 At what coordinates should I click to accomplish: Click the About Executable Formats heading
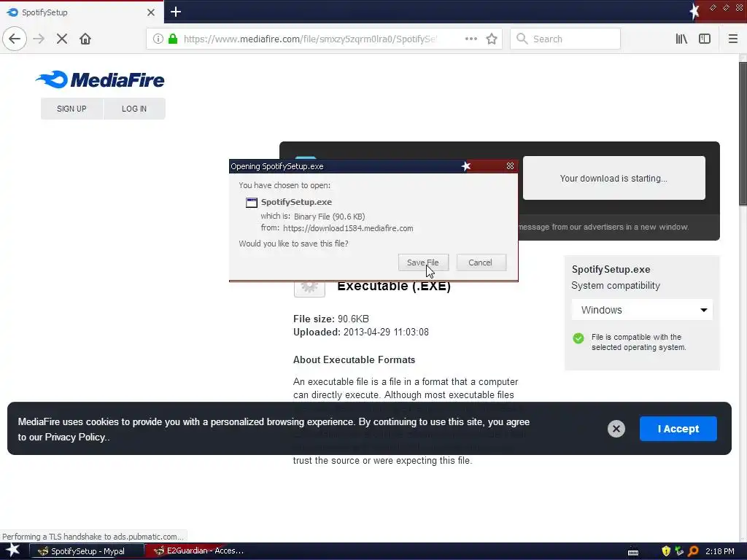[354, 359]
